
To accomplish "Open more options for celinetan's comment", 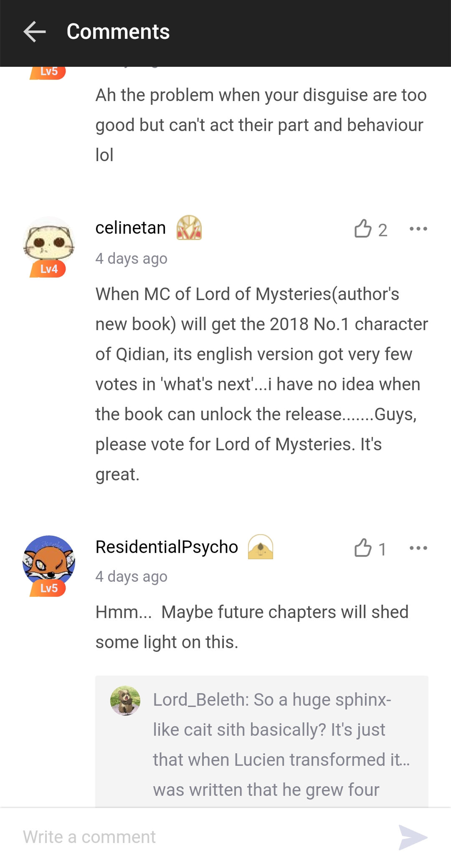I will tap(418, 229).
